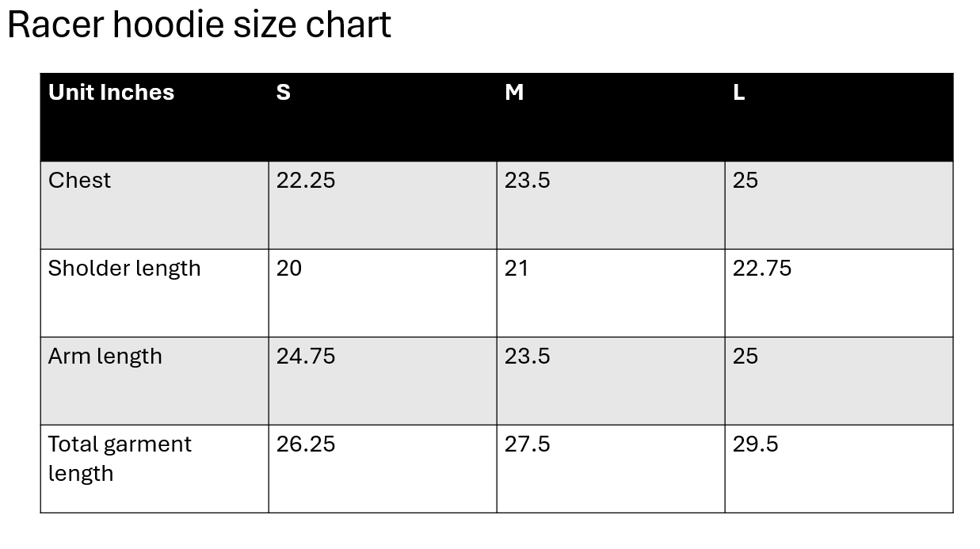
Task: Select arm length S value 24.75
Action: point(306,356)
